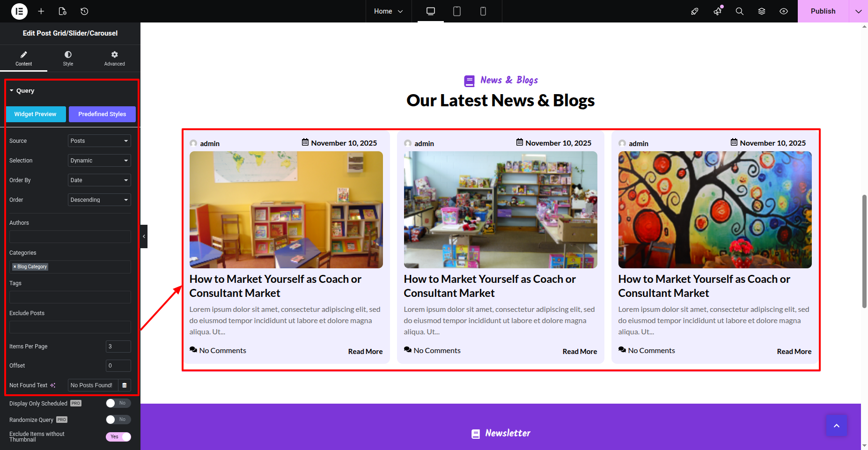Click the Preview eye icon

[x=784, y=11]
